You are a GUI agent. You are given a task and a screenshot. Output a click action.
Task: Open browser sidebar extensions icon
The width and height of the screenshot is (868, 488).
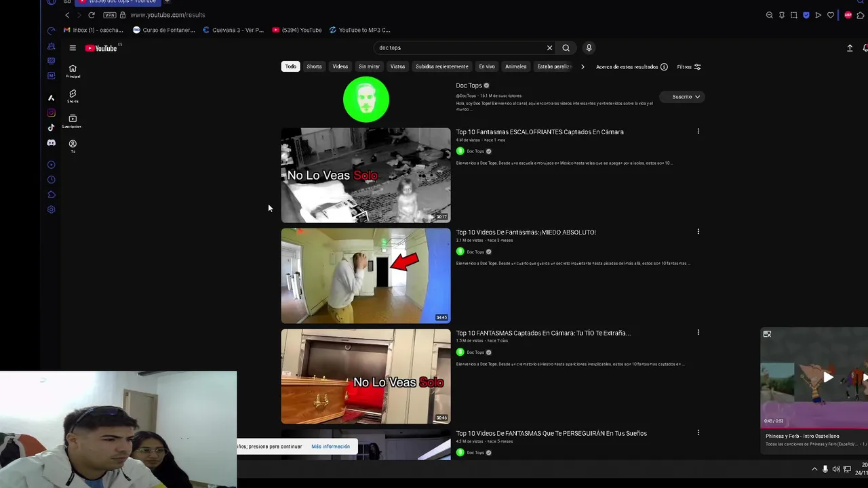51,195
